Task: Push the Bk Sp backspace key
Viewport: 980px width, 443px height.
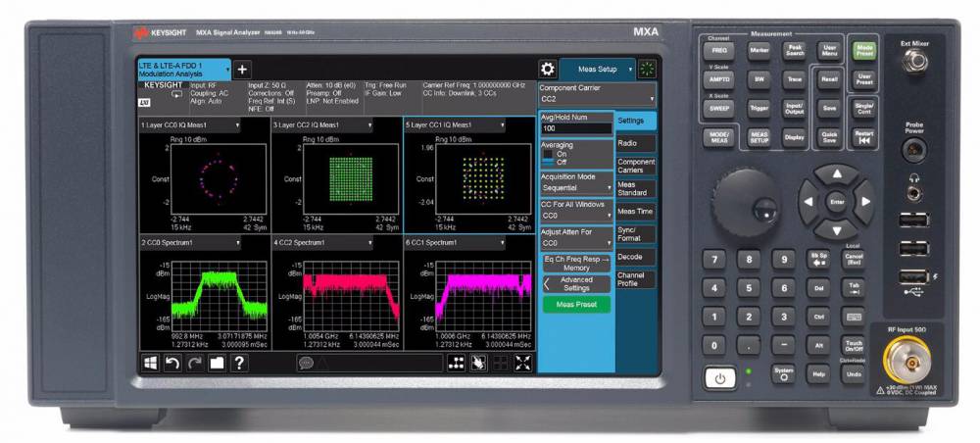Action: pyautogui.click(x=818, y=259)
